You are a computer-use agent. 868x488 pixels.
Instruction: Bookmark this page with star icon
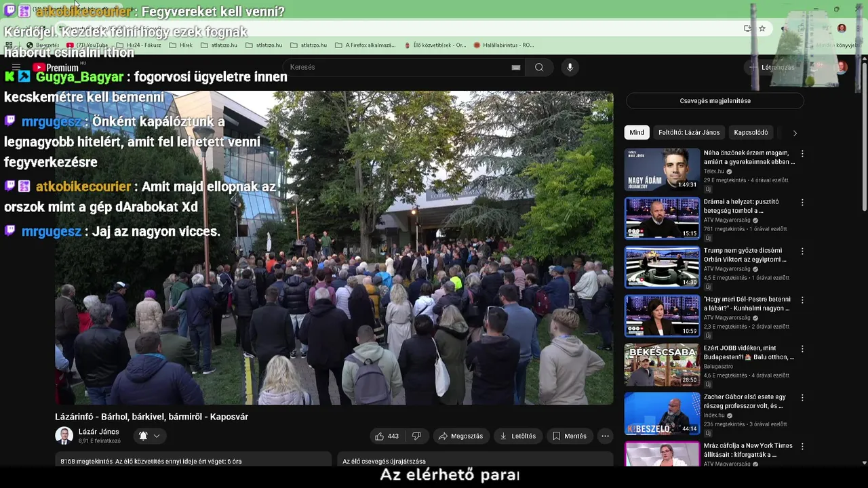coord(762,28)
